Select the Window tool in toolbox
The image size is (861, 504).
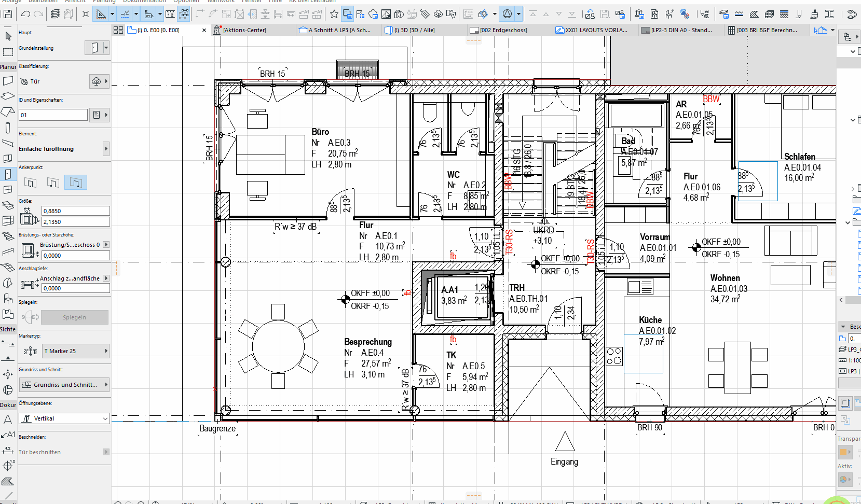[x=8, y=190]
